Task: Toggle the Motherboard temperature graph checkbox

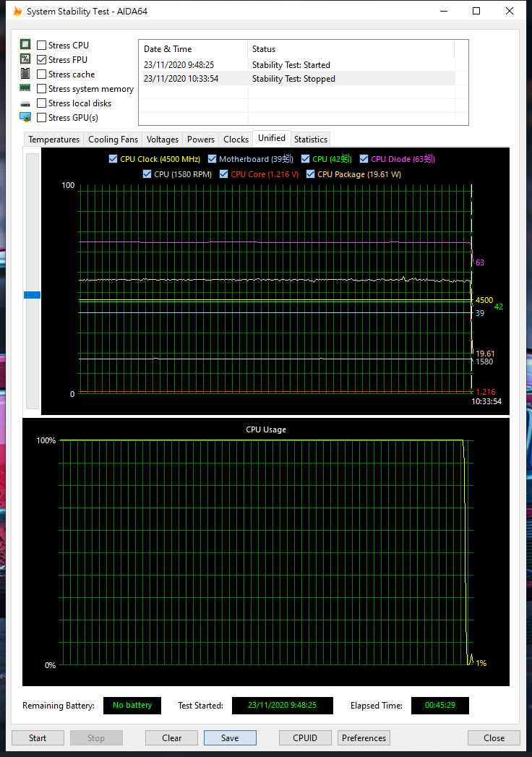Action: click(212, 159)
